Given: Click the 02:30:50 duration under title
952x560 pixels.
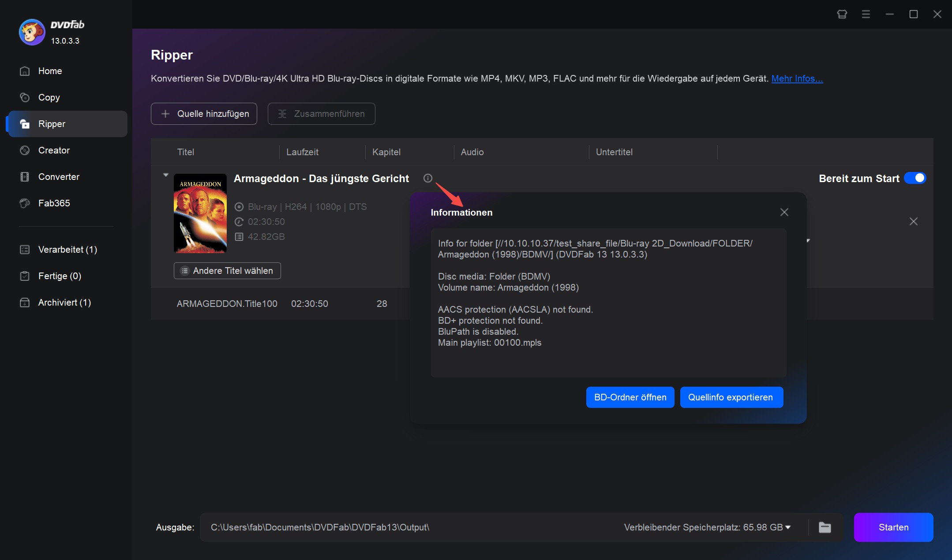Looking at the screenshot, I should tap(266, 222).
